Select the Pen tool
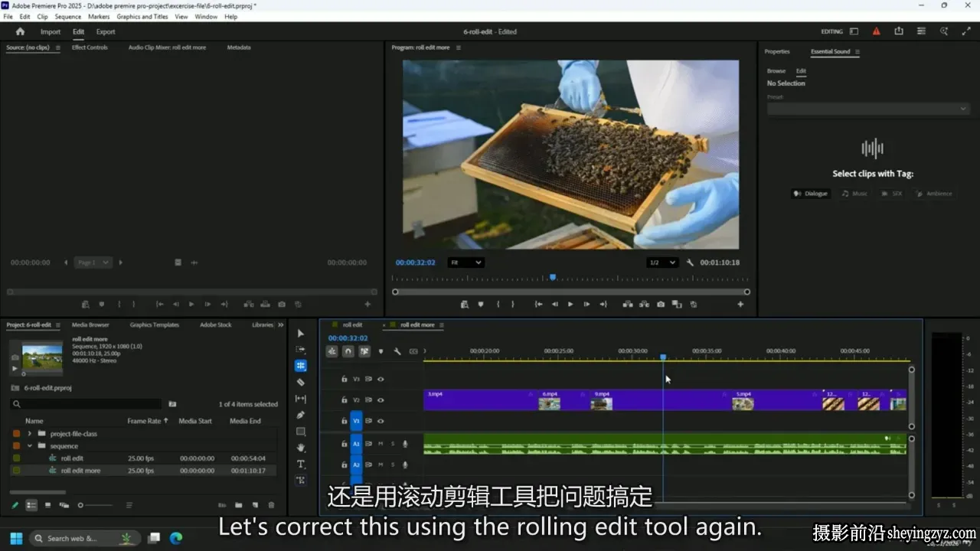The height and width of the screenshot is (551, 980). pyautogui.click(x=300, y=415)
